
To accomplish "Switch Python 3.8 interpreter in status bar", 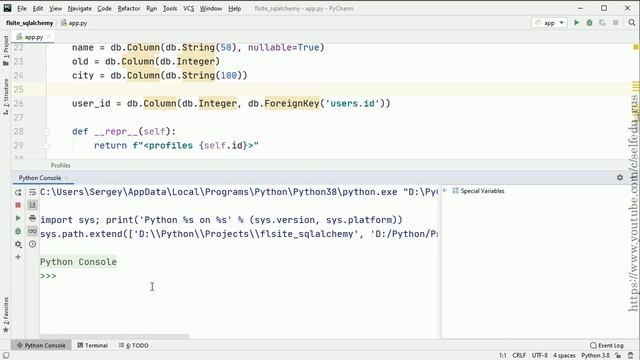I will tap(595, 356).
